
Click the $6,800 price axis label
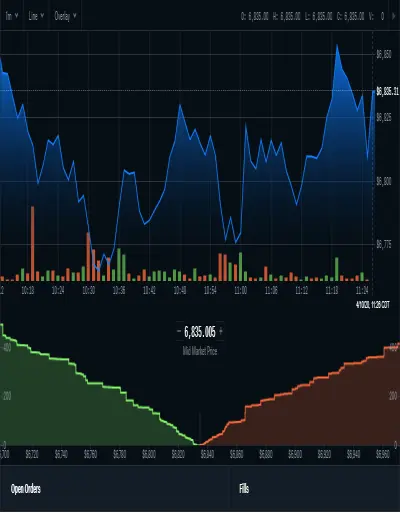point(384,182)
